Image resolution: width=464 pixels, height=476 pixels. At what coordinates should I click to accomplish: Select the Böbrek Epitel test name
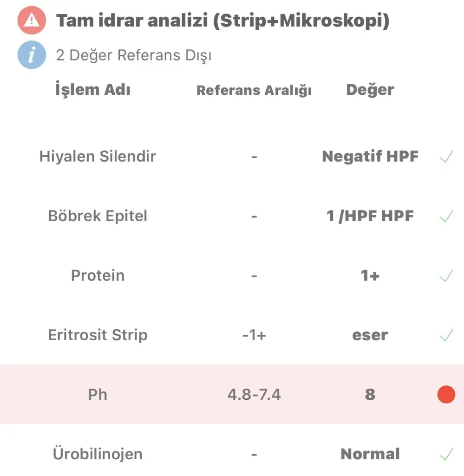(98, 216)
